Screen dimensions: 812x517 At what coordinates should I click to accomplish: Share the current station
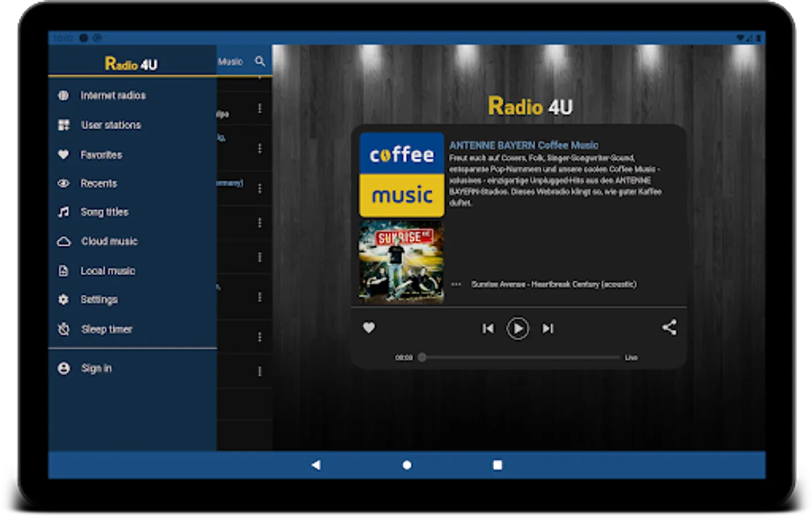669,327
